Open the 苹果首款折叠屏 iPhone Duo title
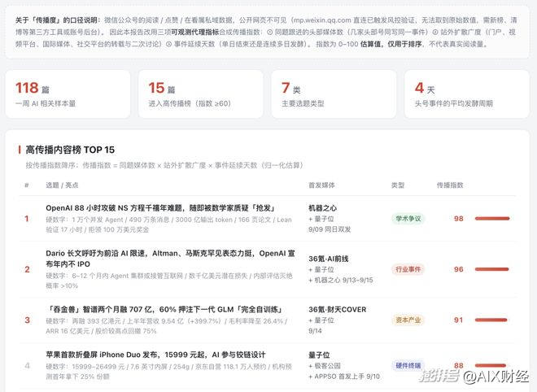 tap(155, 355)
